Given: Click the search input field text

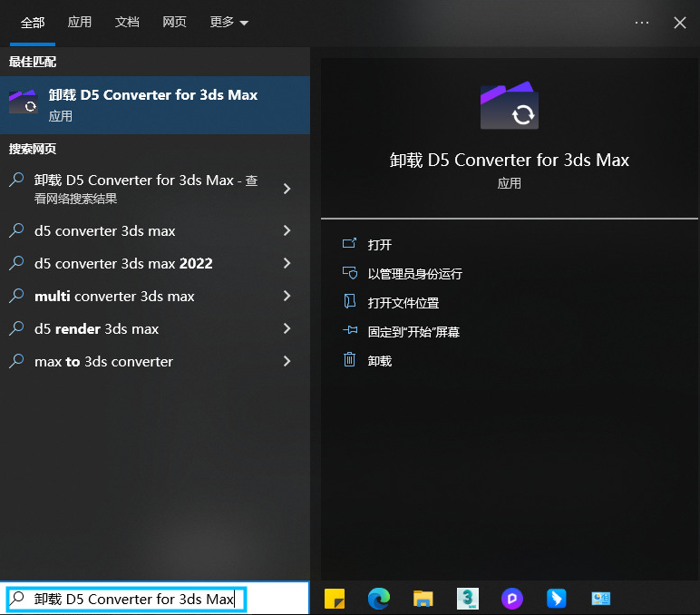Looking at the screenshot, I should click(133, 599).
